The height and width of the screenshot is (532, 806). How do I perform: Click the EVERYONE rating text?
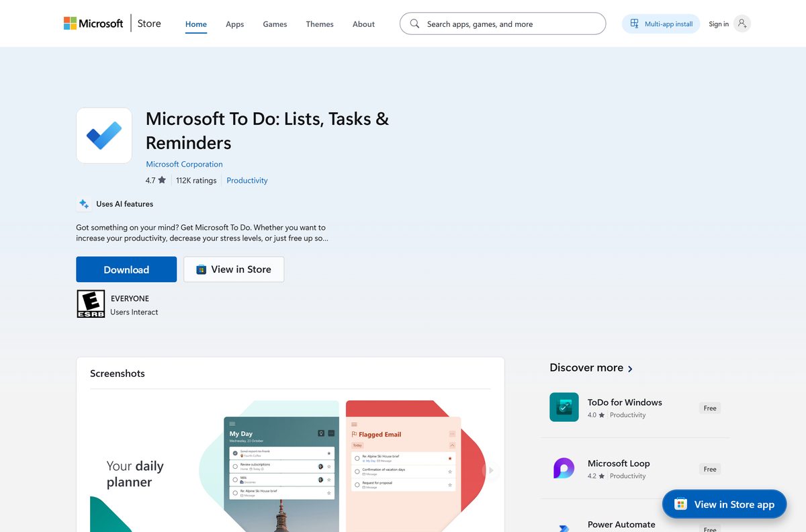tap(130, 298)
